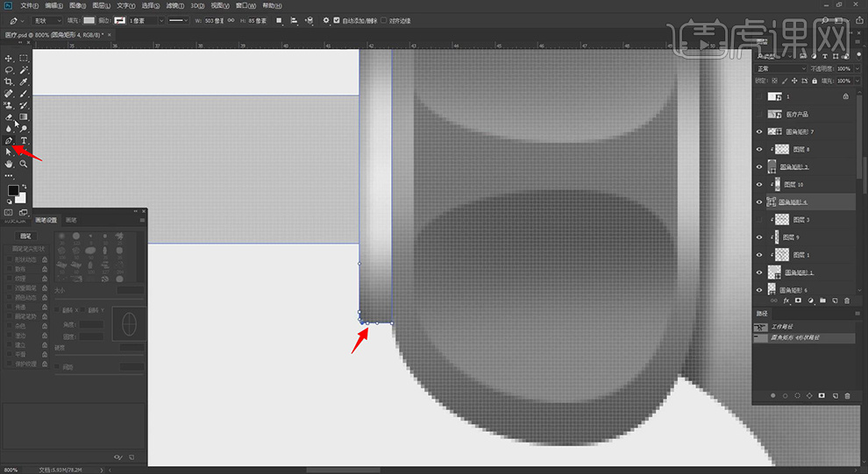Delete path with Paths panel trash icon
Viewport: 868px width, 474px height.
pos(847,395)
